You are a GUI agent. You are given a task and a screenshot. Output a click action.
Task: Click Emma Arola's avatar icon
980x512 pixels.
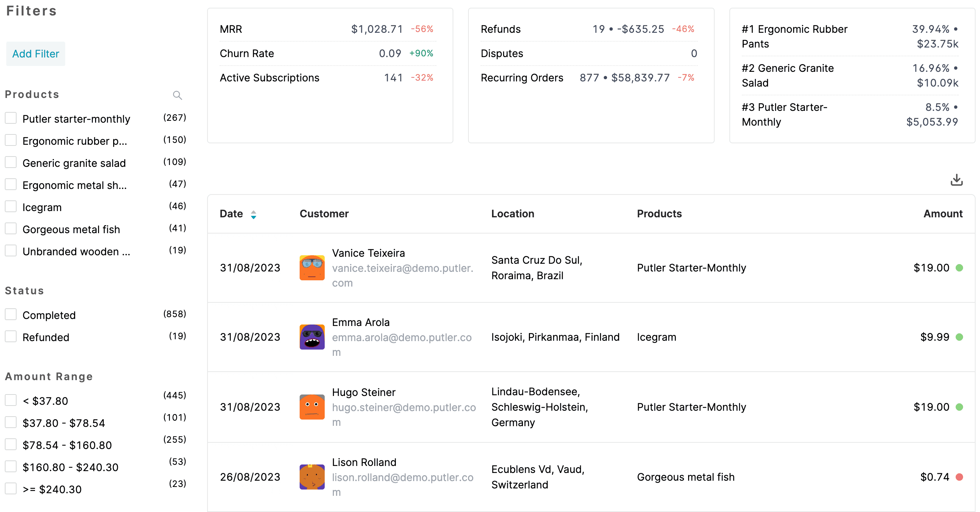coord(311,337)
